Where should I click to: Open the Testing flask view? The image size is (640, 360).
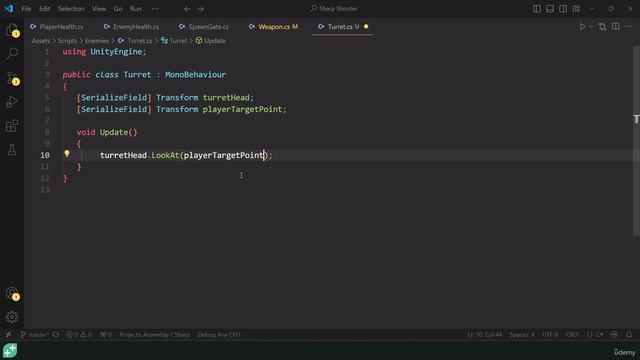pos(12,149)
